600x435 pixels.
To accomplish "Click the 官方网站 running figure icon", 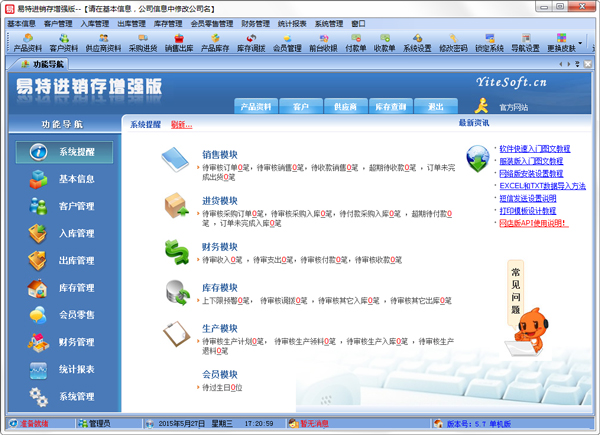I will point(482,105).
